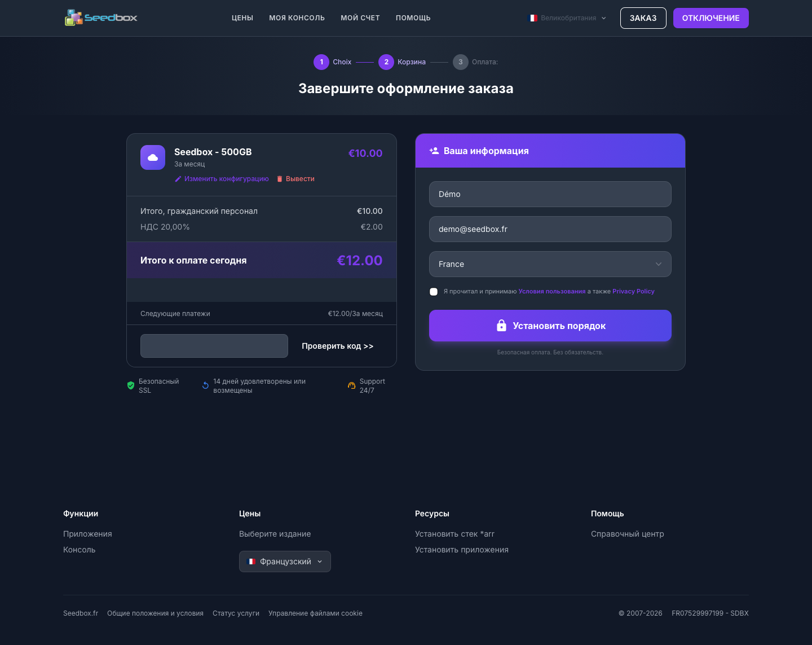The image size is (812, 645).
Task: Open Общие положения и условия link
Action: coord(155,613)
